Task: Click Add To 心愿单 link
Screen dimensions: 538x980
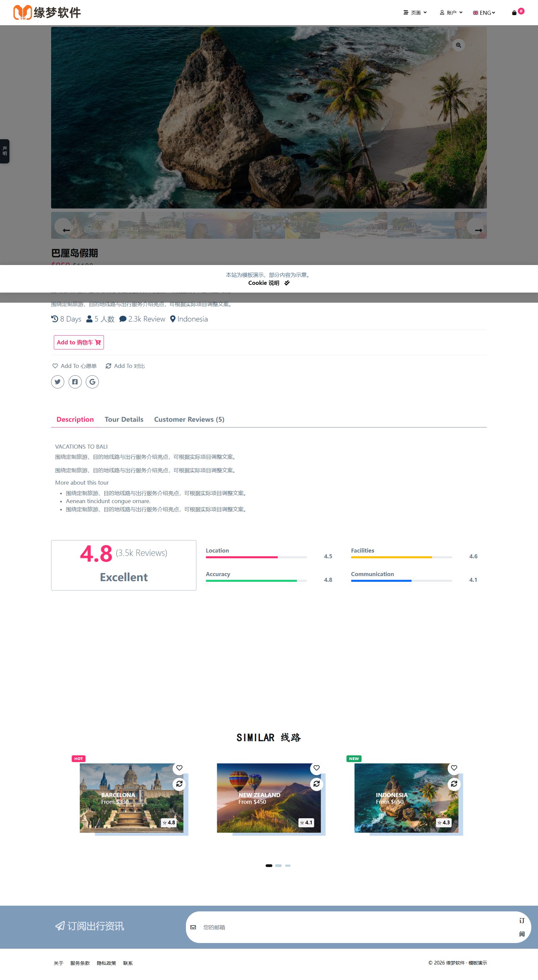Action: (75, 366)
